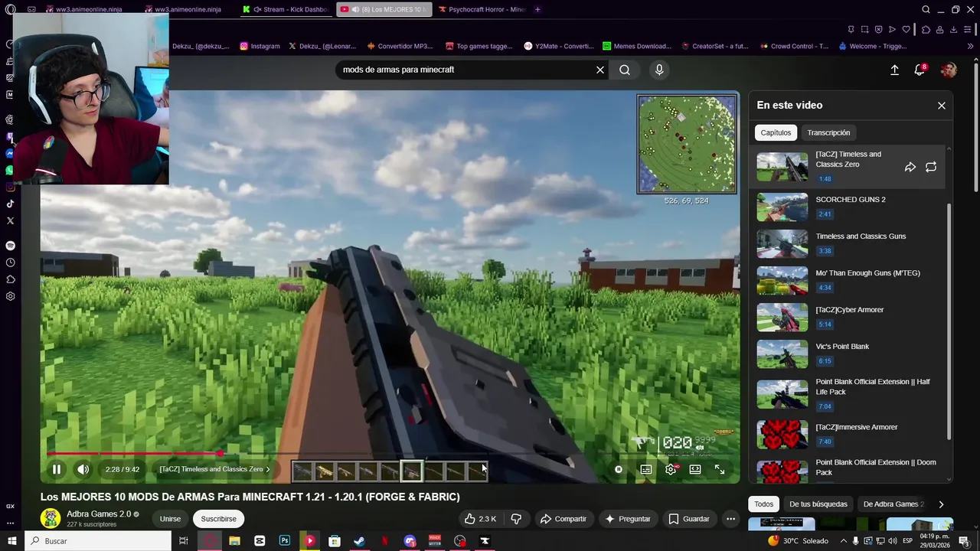Open X (Twitter) in the browser sidebar
This screenshot has height=551, width=980.
point(10,220)
